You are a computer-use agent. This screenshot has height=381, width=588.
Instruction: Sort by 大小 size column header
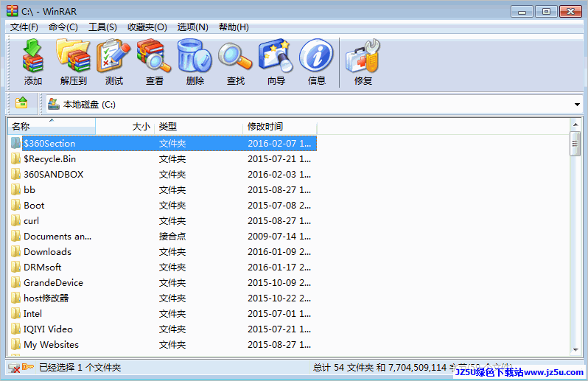click(x=125, y=126)
